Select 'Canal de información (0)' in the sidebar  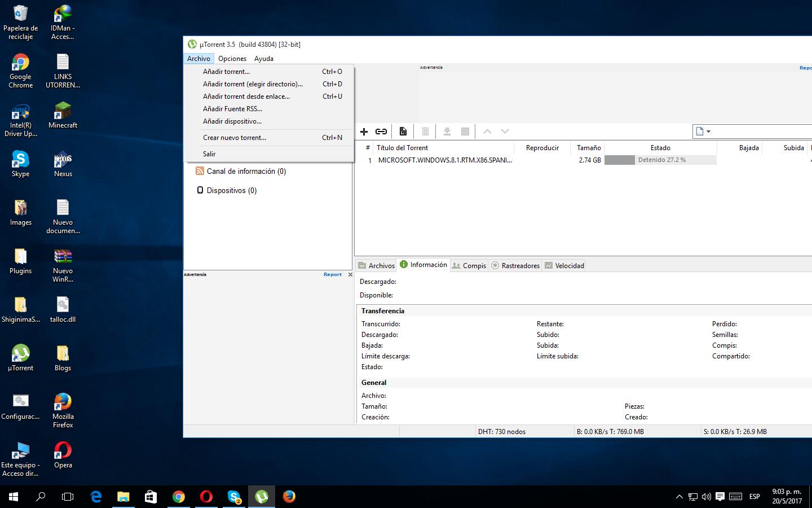[x=246, y=172]
